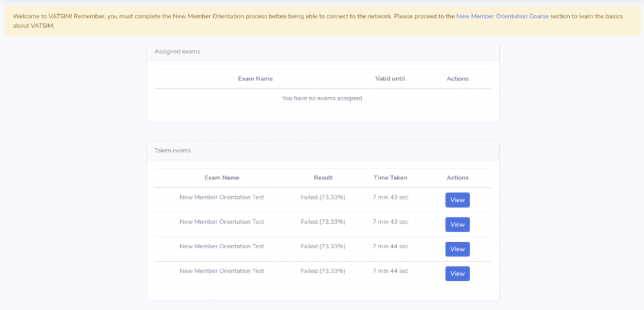Click the Welcome to VATSIM banner text

point(193,16)
